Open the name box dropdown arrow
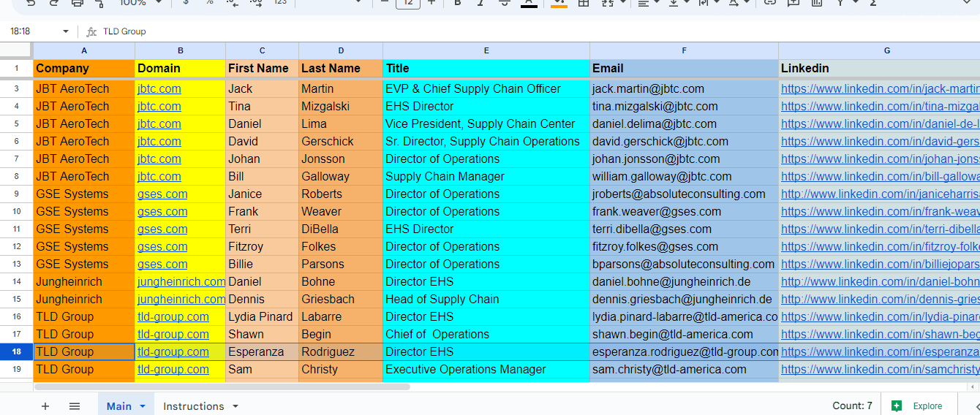This screenshot has height=415, width=980. (66, 31)
